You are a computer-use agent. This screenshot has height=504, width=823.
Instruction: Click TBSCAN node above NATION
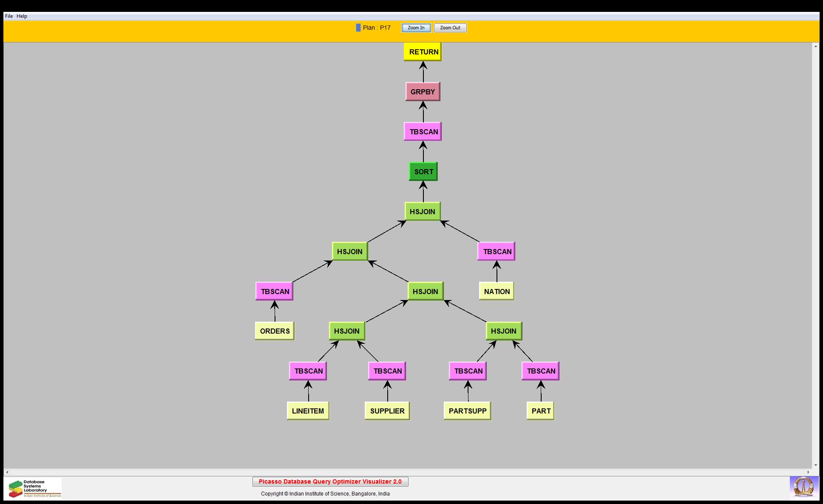point(497,252)
